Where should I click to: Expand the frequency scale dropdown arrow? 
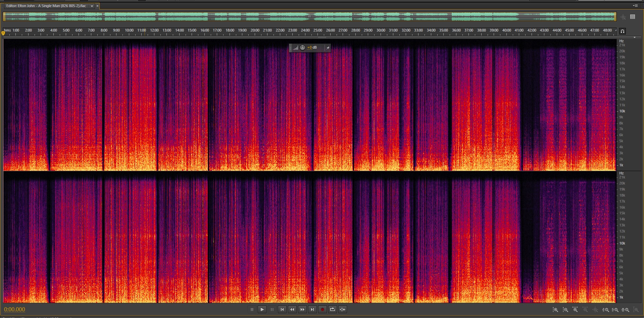[634, 38]
